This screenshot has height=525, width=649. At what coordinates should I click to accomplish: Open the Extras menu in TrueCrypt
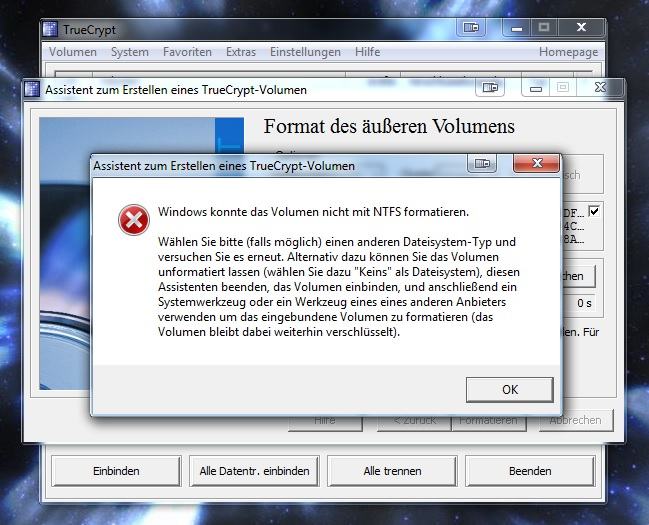241,52
